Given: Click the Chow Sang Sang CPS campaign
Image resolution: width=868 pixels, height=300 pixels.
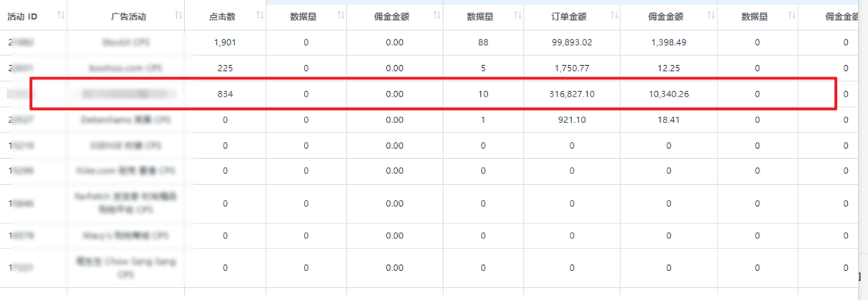Looking at the screenshot, I should [125, 268].
